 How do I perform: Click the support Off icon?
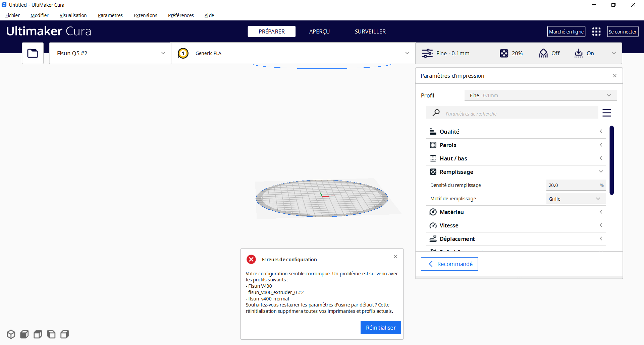[x=543, y=53]
